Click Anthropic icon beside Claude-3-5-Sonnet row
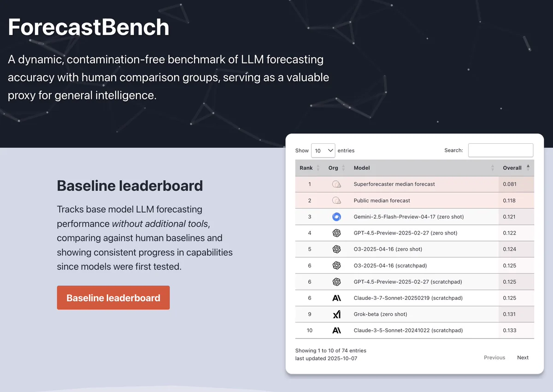Screen dimensions: 553x392 (336, 330)
